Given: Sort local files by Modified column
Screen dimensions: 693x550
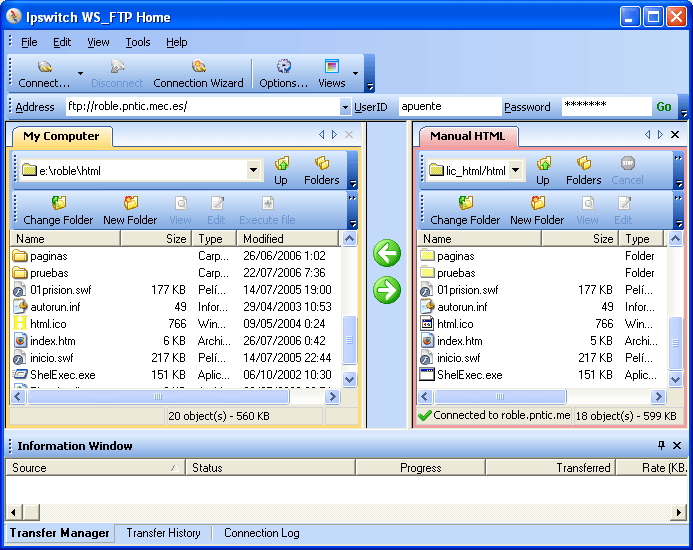Looking at the screenshot, I should pos(288,239).
